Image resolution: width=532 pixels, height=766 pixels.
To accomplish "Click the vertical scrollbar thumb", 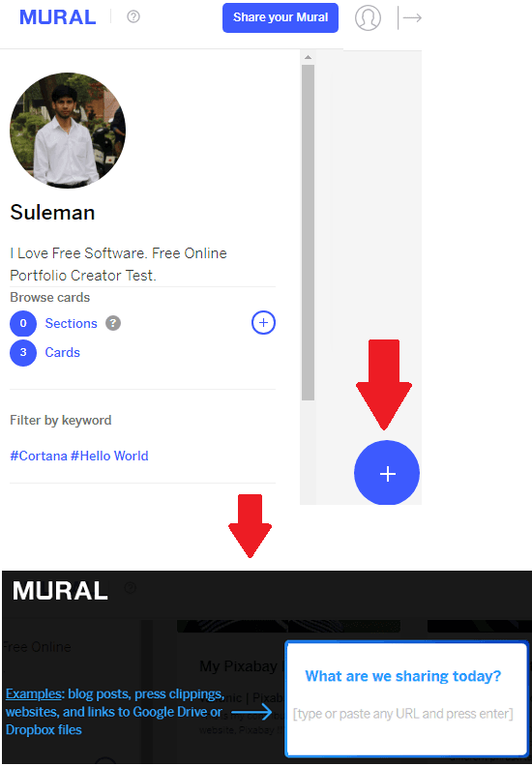I will pos(308,232).
